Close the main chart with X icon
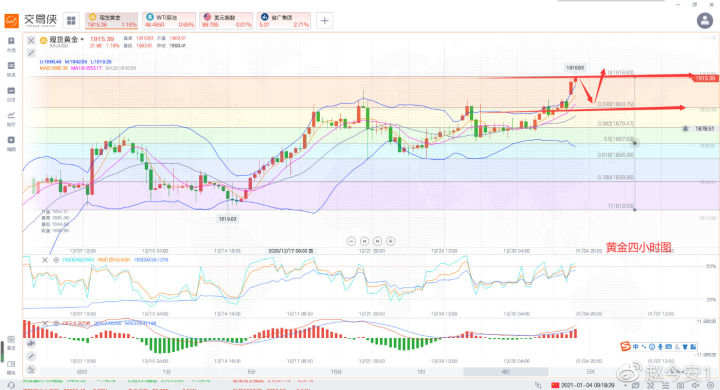The width and height of the screenshot is (720, 390). click(31, 40)
